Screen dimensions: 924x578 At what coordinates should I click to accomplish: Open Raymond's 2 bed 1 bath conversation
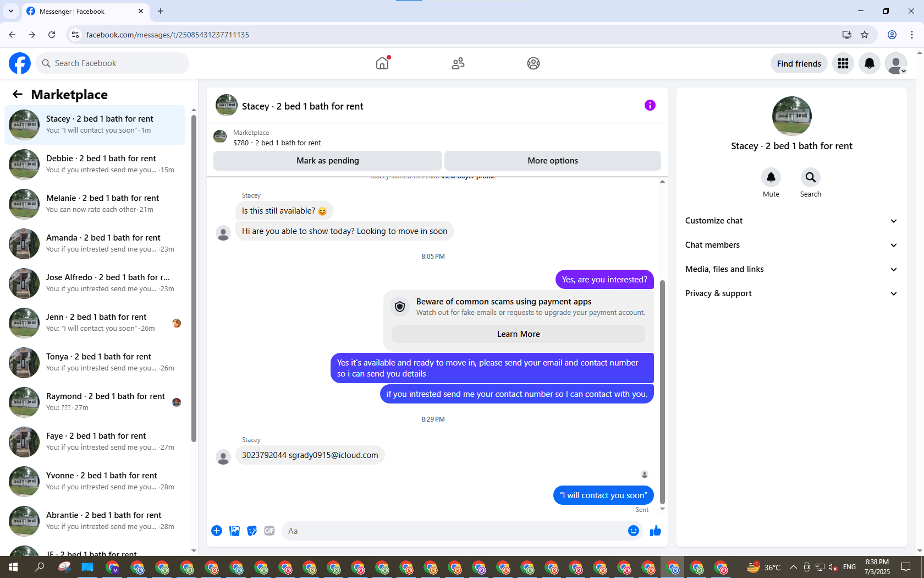tap(95, 402)
